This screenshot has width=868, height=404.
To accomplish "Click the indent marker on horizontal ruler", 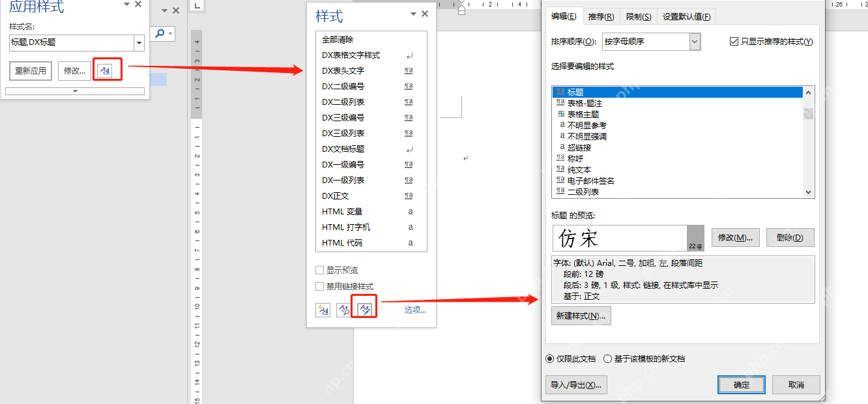I will (462, 8).
